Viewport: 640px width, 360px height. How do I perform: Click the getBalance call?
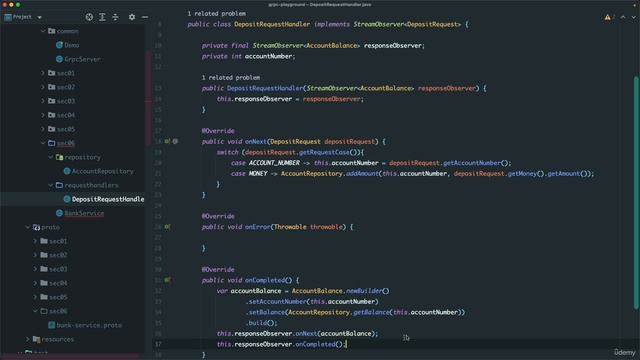coord(371,312)
